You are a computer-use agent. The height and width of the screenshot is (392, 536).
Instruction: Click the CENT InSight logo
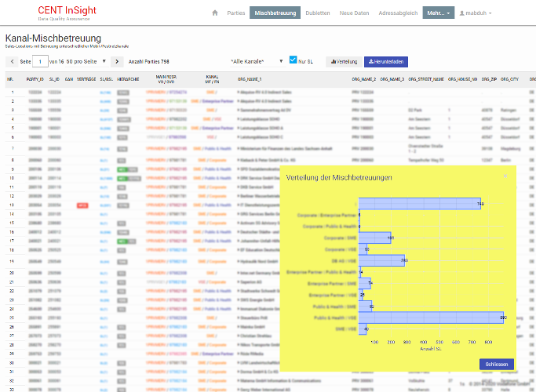65,12
